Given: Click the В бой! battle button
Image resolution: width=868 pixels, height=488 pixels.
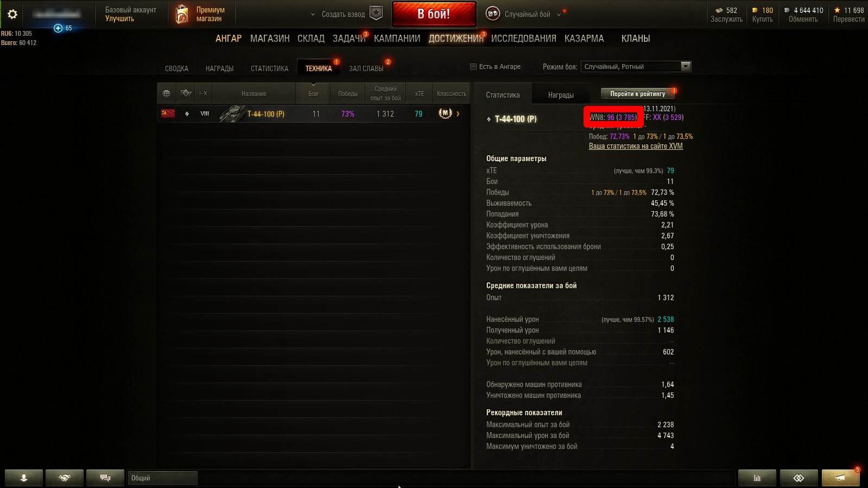Looking at the screenshot, I should [x=434, y=14].
